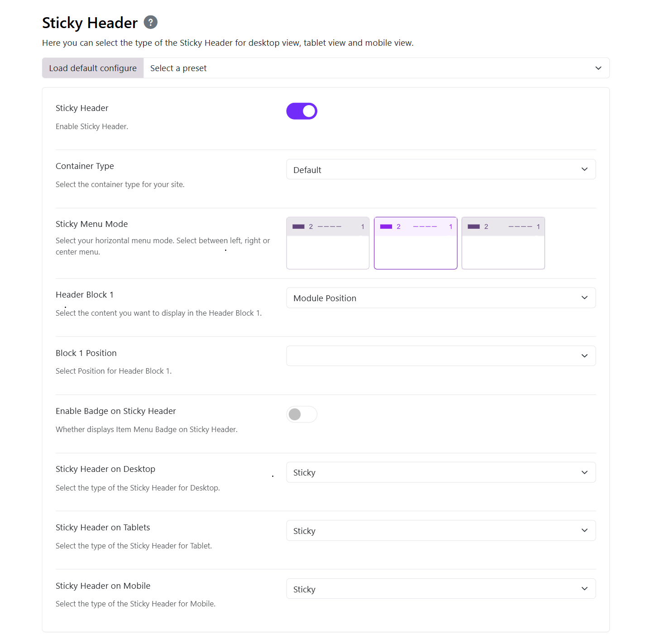
Task: Disable the Sticky Header toggle switch
Action: click(302, 111)
